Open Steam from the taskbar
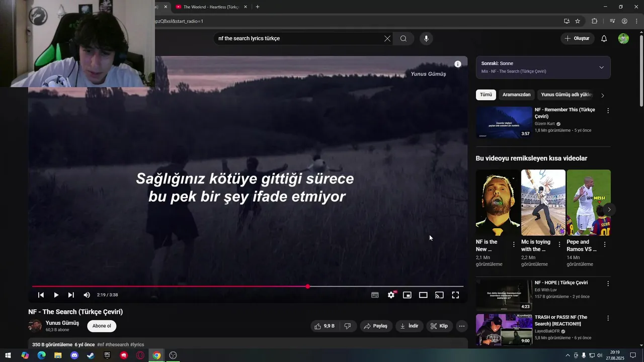Viewport: 644px width, 362px height. click(91, 355)
